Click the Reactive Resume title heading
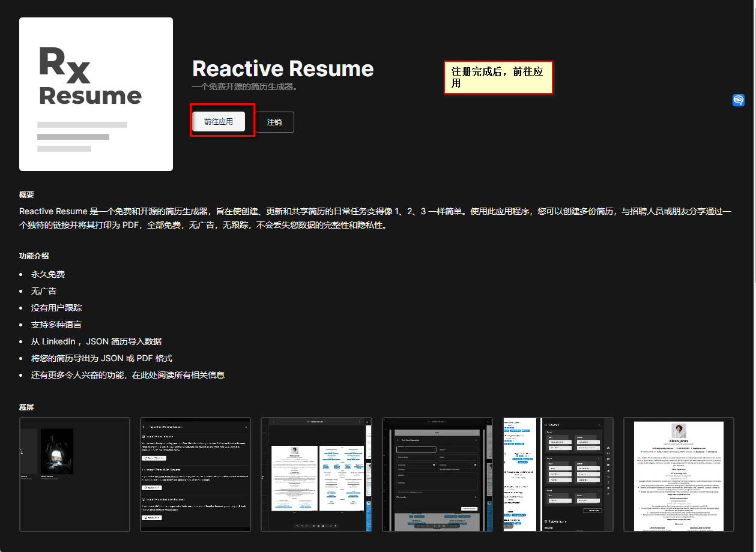 (283, 68)
